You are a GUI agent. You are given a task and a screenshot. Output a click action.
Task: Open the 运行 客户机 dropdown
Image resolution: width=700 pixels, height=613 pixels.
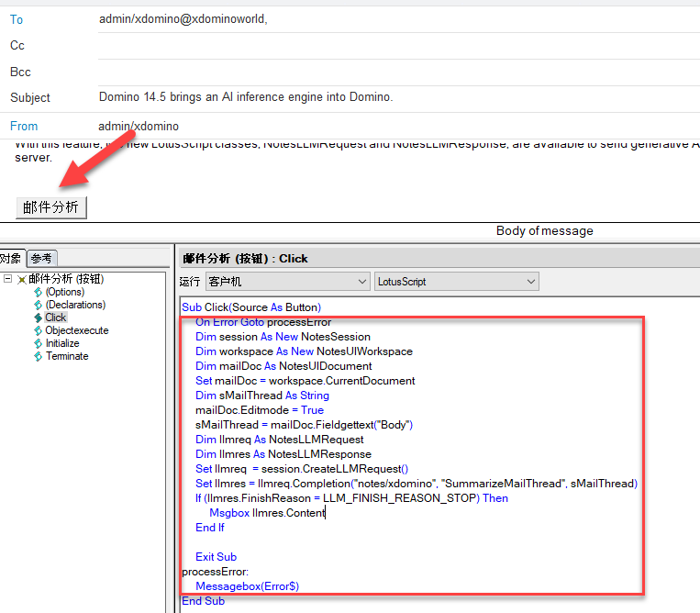[x=287, y=282]
